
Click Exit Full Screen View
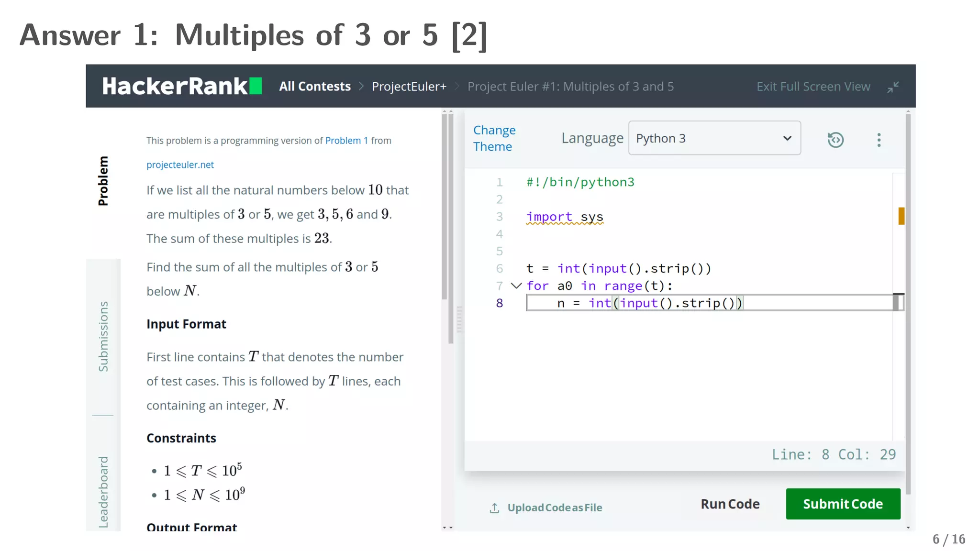[x=813, y=87]
